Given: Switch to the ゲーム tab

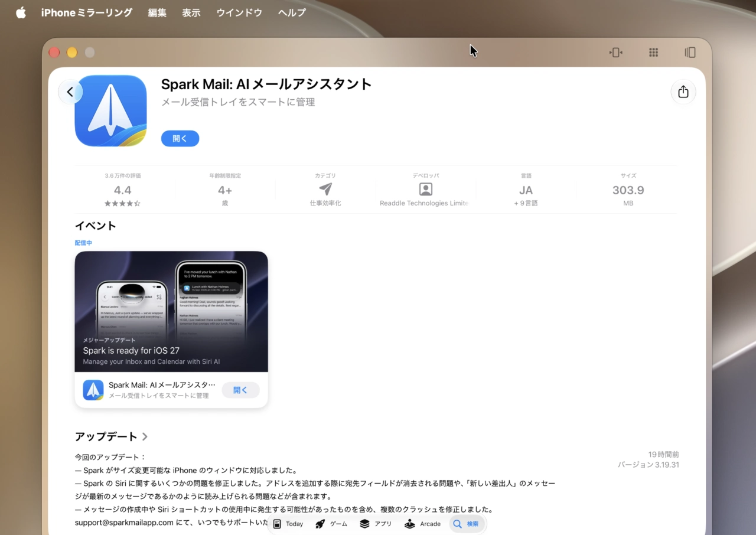Looking at the screenshot, I should (x=331, y=524).
